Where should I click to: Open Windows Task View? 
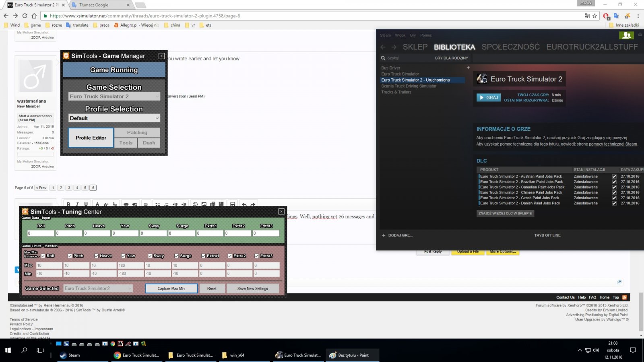pyautogui.click(x=40, y=350)
